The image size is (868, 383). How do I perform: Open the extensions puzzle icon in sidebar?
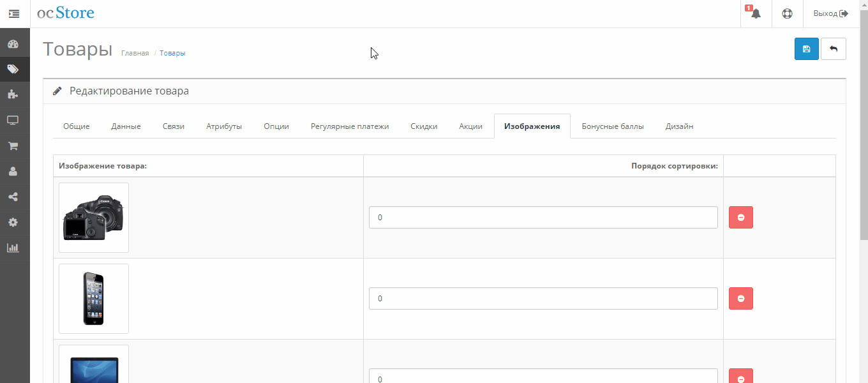click(13, 94)
